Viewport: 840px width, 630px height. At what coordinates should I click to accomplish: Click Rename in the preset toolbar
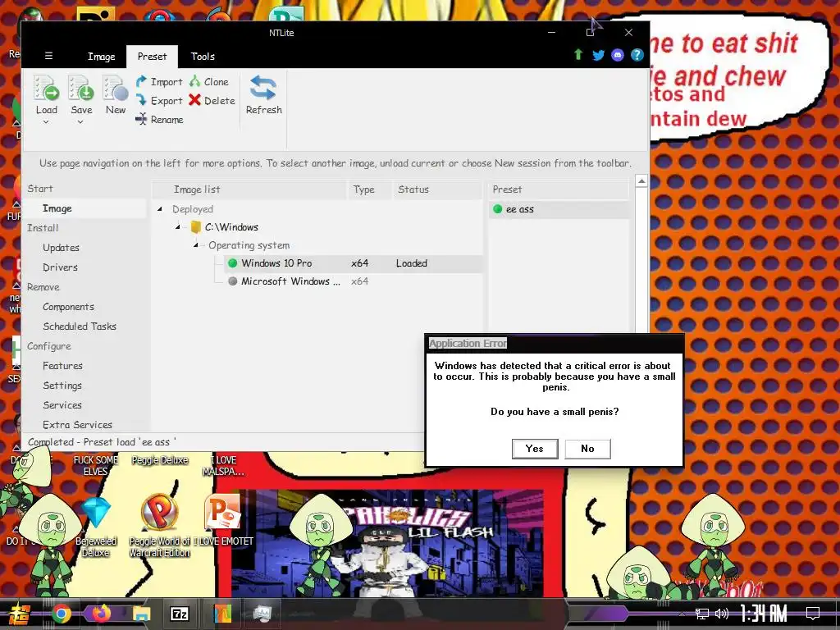[x=159, y=120]
